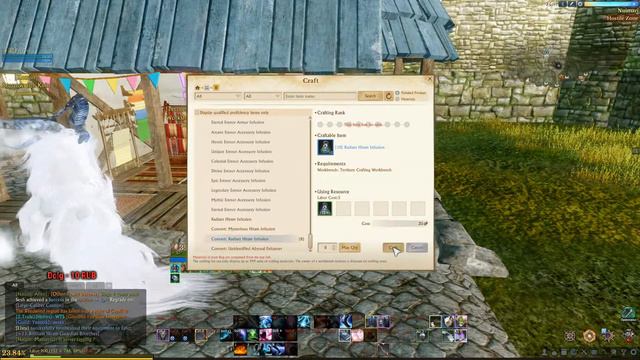Open the first All category dropdown
The image size is (640, 360).
[x=218, y=96]
